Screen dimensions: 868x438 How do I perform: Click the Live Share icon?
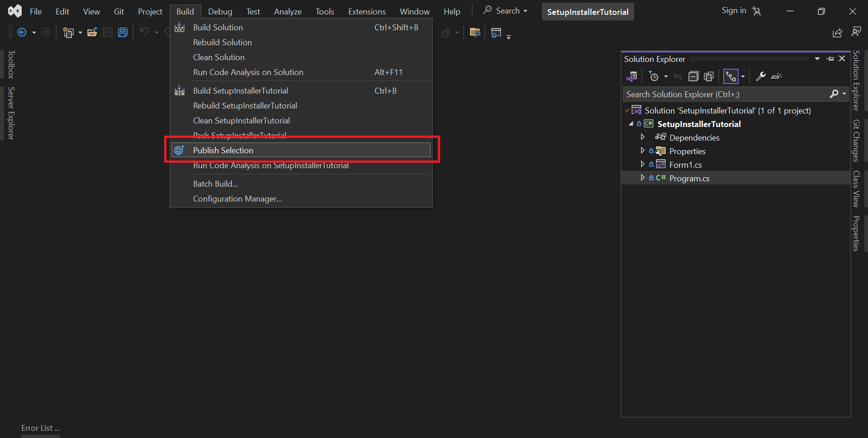point(837,33)
